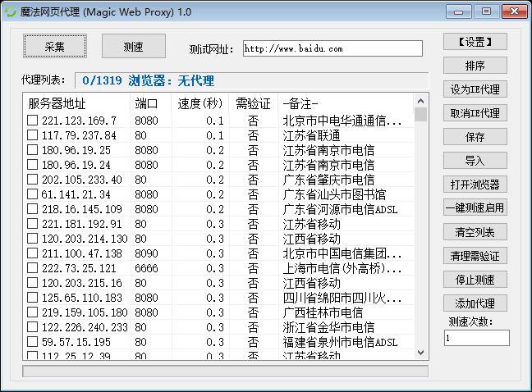Click the 采集 (collect) button
The image size is (532, 392).
55,47
